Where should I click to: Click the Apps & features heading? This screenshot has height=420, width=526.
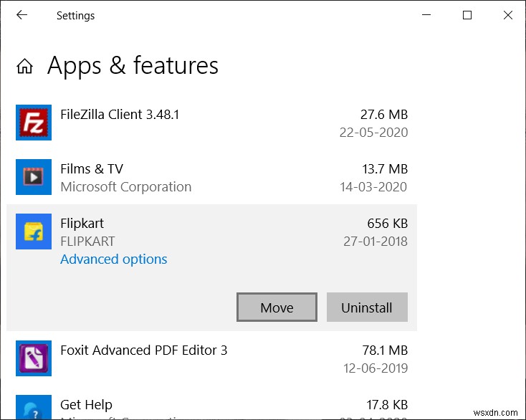point(133,66)
